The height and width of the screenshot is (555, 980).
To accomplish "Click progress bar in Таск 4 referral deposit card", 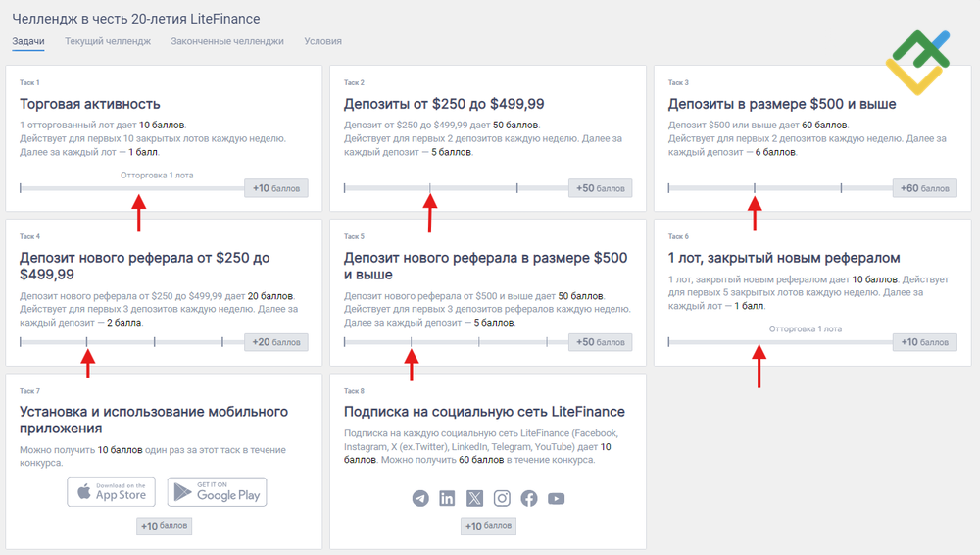I will 132,342.
